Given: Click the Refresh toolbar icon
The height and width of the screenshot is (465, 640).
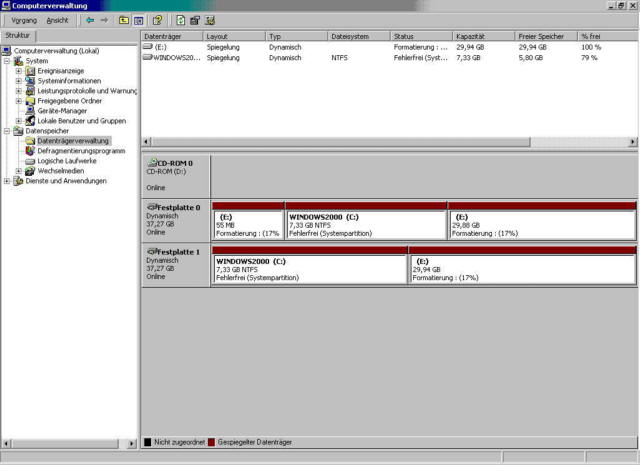Looking at the screenshot, I should 180,20.
